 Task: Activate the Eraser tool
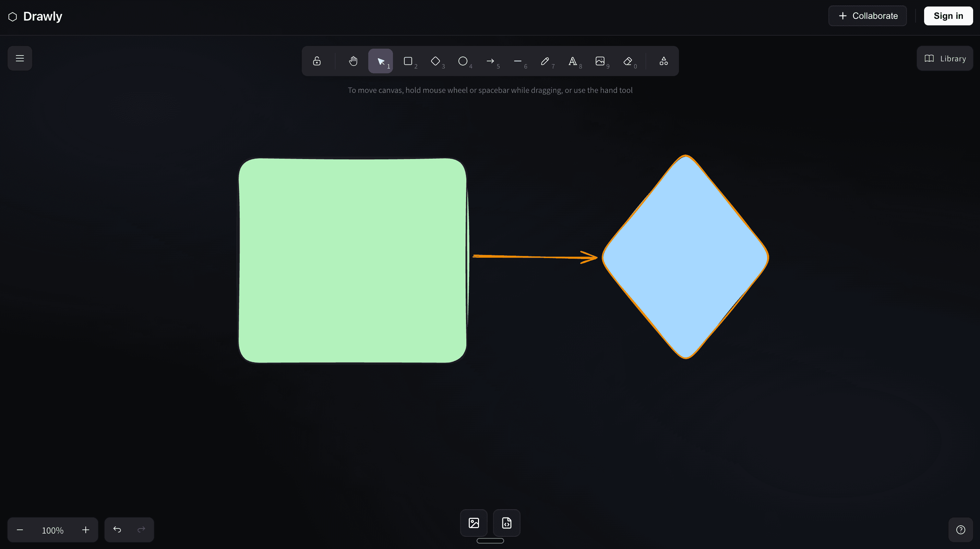click(x=628, y=61)
